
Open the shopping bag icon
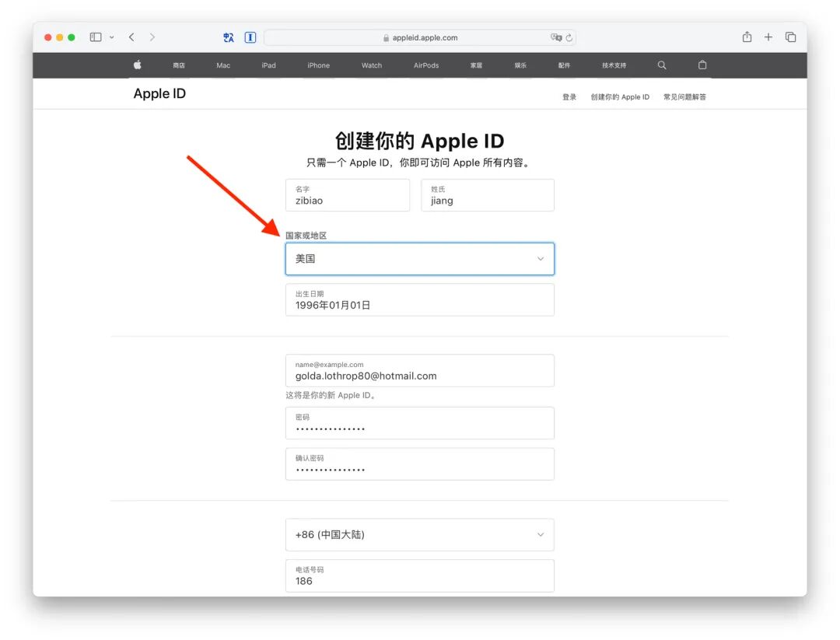coord(702,65)
